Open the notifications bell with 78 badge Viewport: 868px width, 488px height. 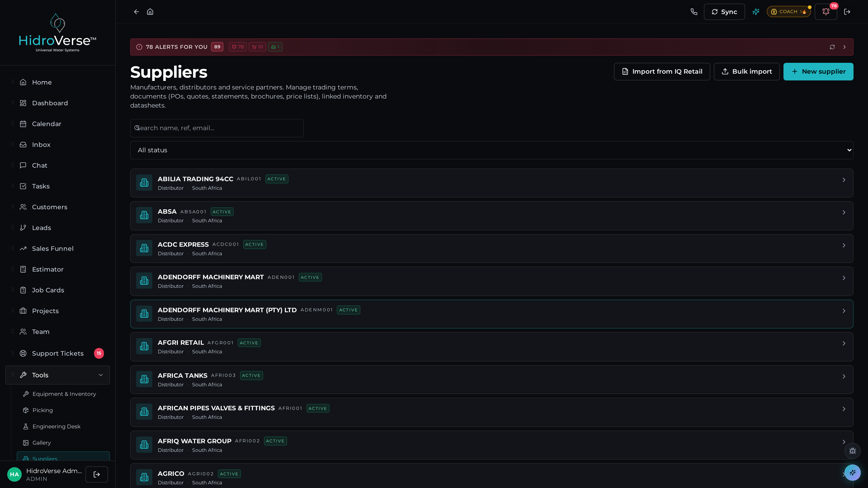[826, 12]
